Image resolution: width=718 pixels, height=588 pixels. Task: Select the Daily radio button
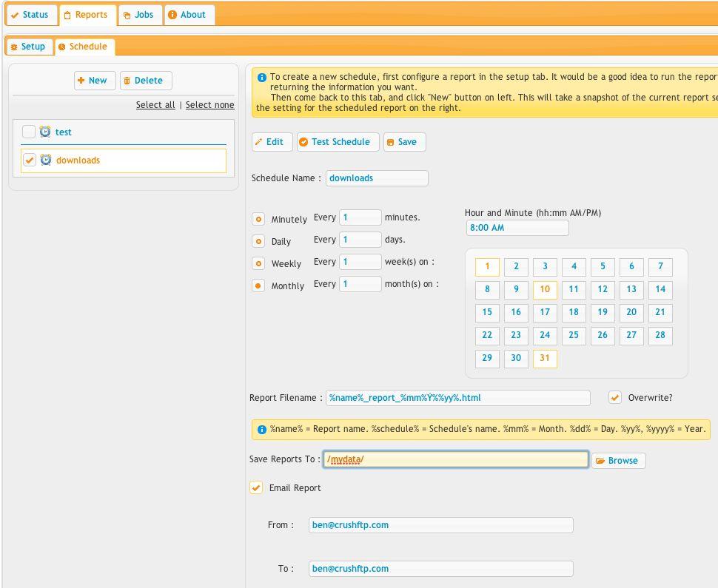pyautogui.click(x=258, y=241)
